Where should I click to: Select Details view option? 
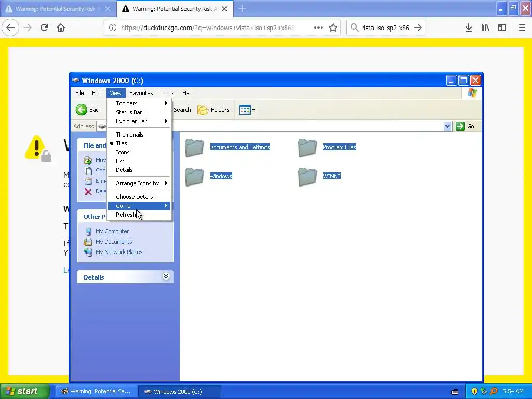[x=139, y=170]
